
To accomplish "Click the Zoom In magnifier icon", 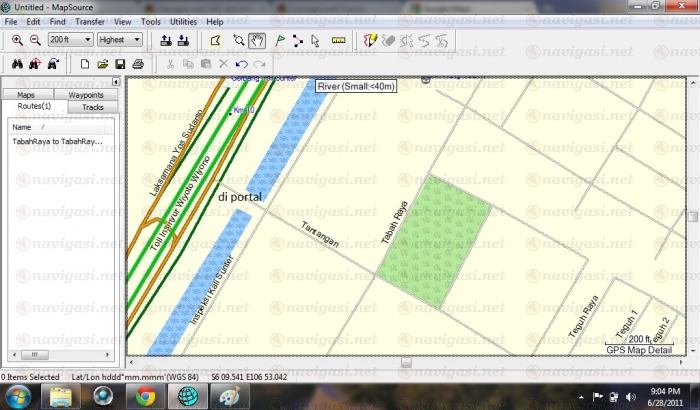I will tap(17, 40).
